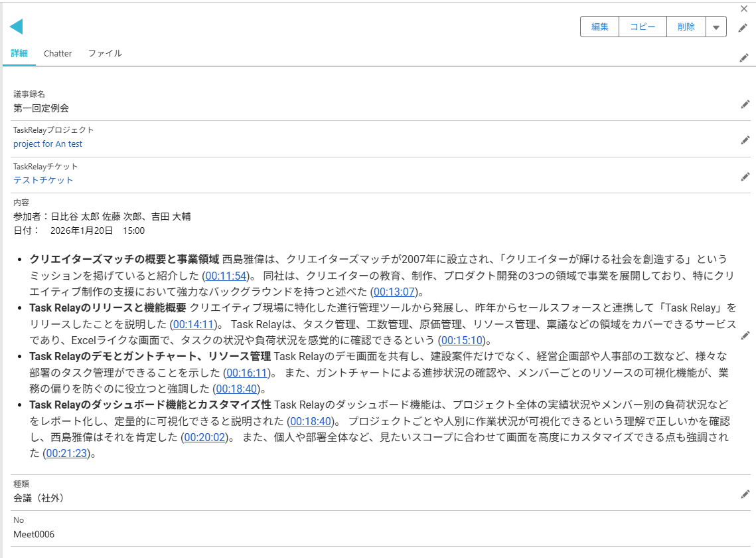The width and height of the screenshot is (756, 558).
Task: Jump to timestamp 00:16:11
Action: click(x=247, y=373)
